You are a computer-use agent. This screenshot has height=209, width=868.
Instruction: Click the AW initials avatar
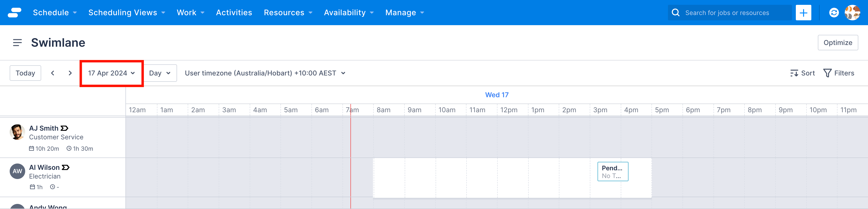[17, 171]
